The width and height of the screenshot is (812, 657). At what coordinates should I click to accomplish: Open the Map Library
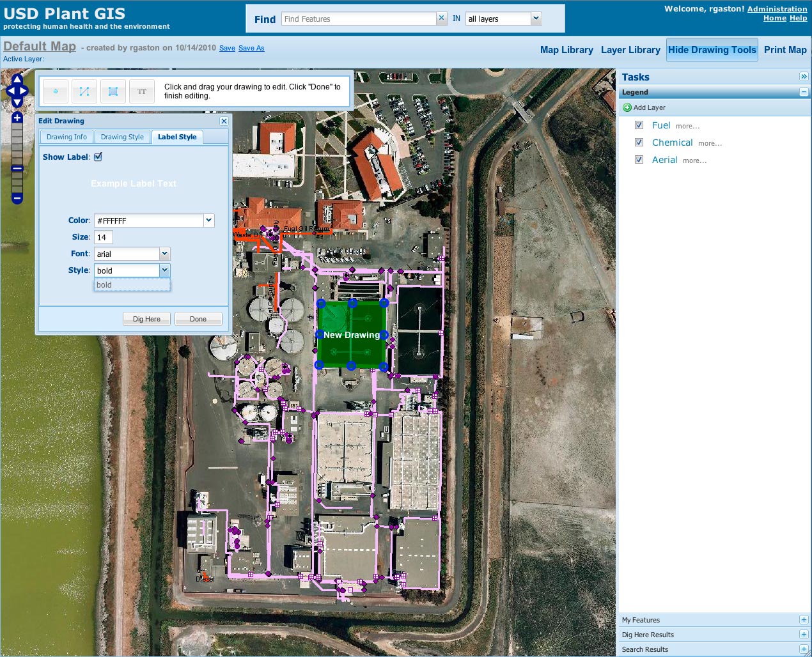[x=566, y=49]
